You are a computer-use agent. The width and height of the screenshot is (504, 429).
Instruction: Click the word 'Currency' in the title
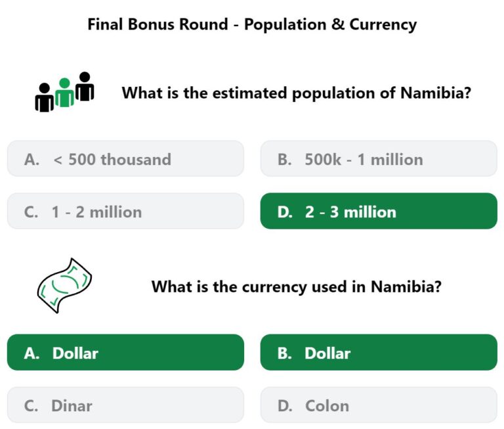click(x=383, y=25)
